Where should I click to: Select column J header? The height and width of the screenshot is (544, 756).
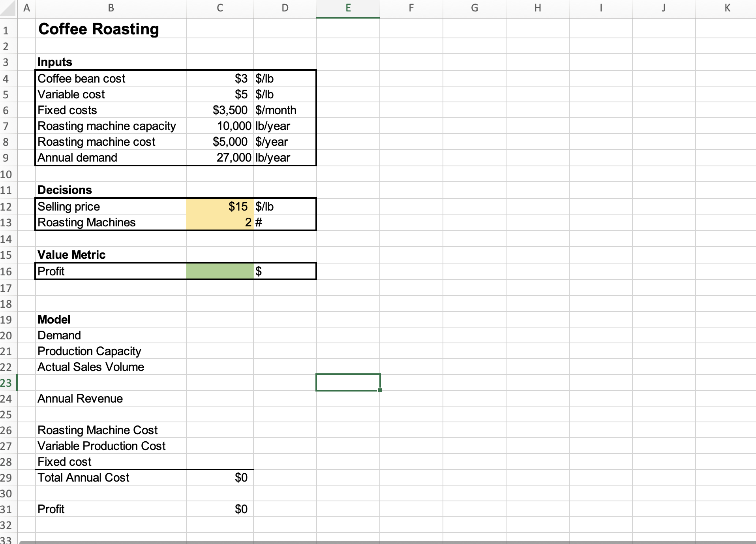664,8
